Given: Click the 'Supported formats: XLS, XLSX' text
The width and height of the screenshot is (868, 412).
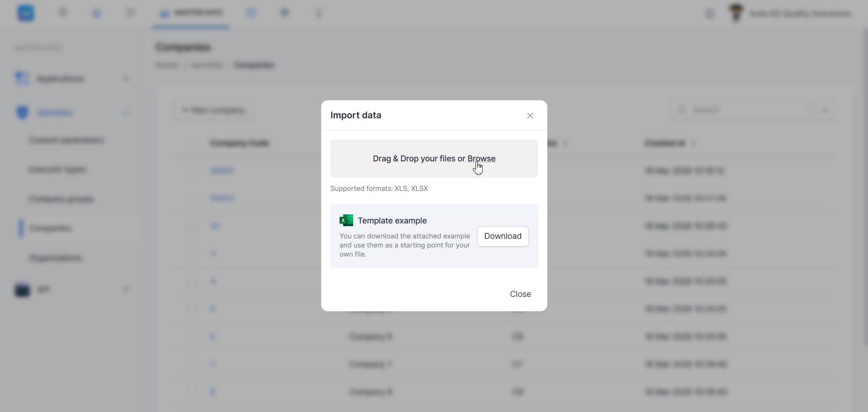Looking at the screenshot, I should point(379,189).
